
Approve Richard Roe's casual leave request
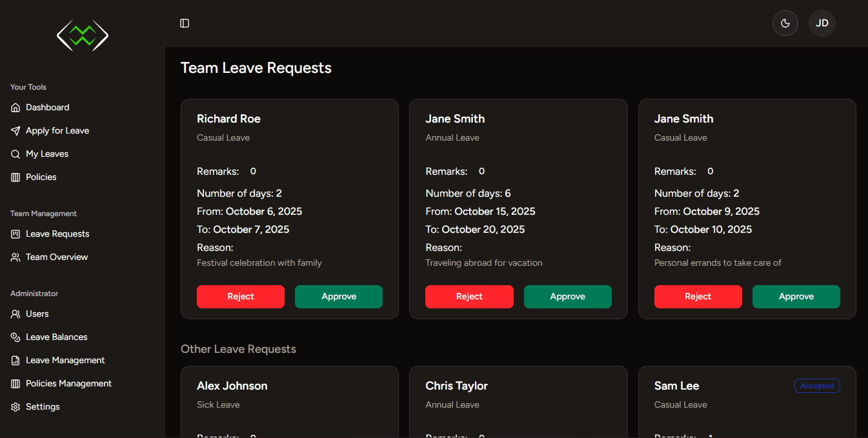(x=339, y=297)
